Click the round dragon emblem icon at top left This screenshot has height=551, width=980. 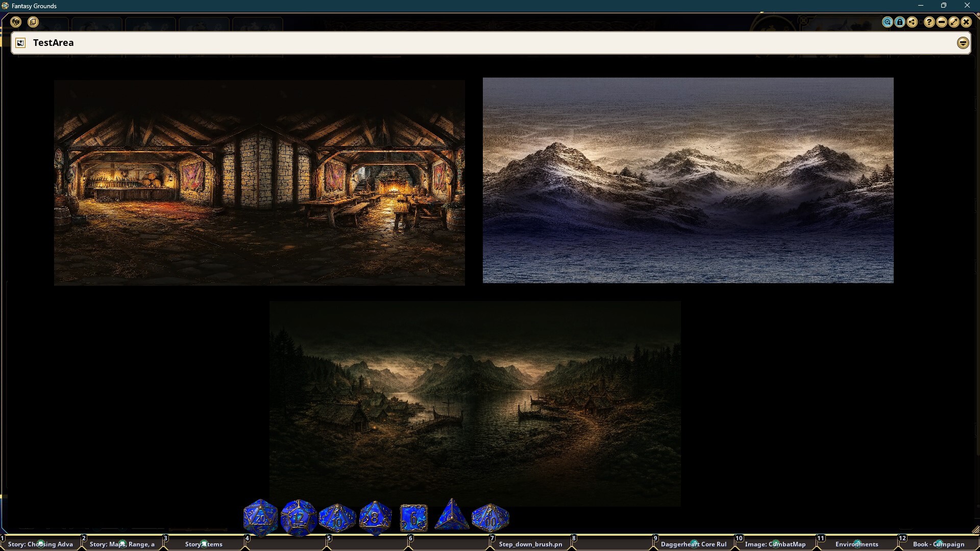(x=16, y=22)
